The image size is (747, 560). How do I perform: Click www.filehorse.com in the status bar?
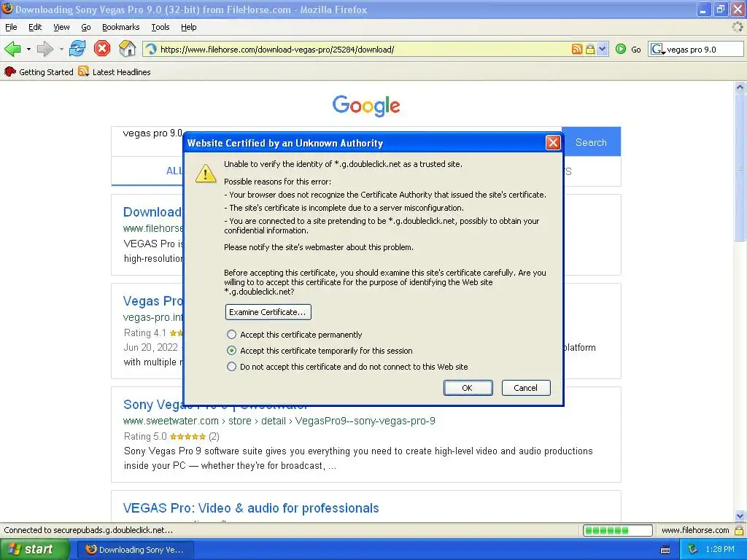click(695, 530)
